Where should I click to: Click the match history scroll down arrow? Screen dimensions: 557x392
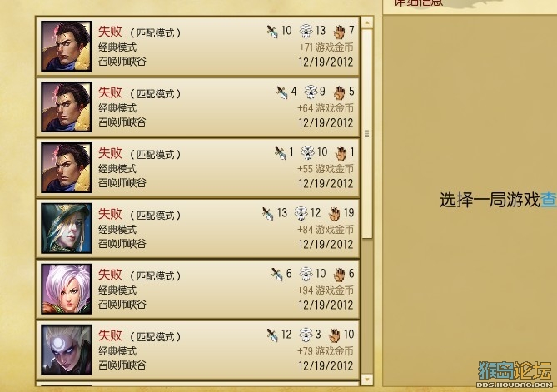coord(367,380)
